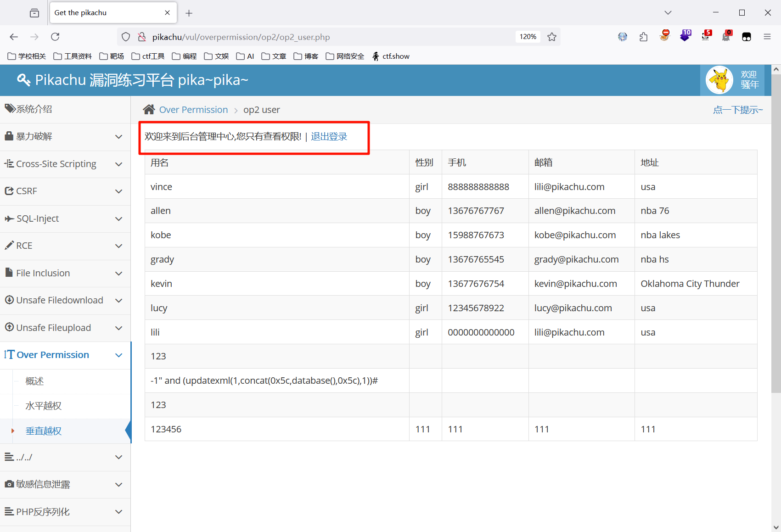Open the tracking protection shield icon

[126, 37]
